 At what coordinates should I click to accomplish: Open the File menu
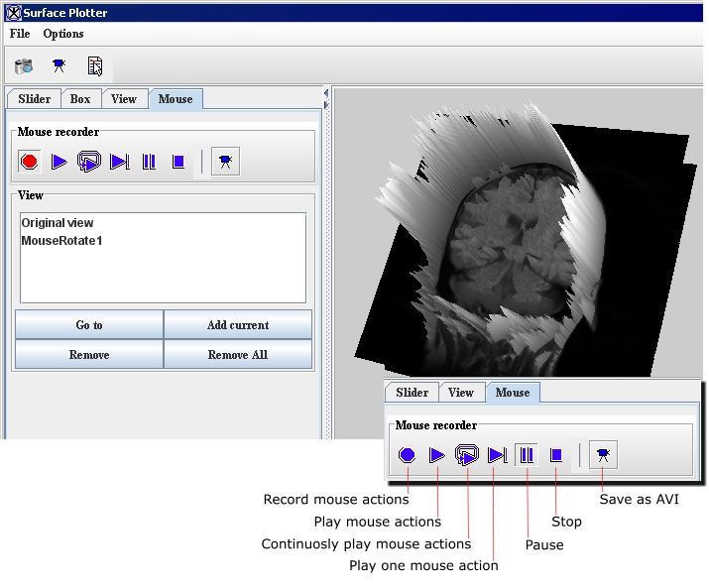tap(20, 34)
